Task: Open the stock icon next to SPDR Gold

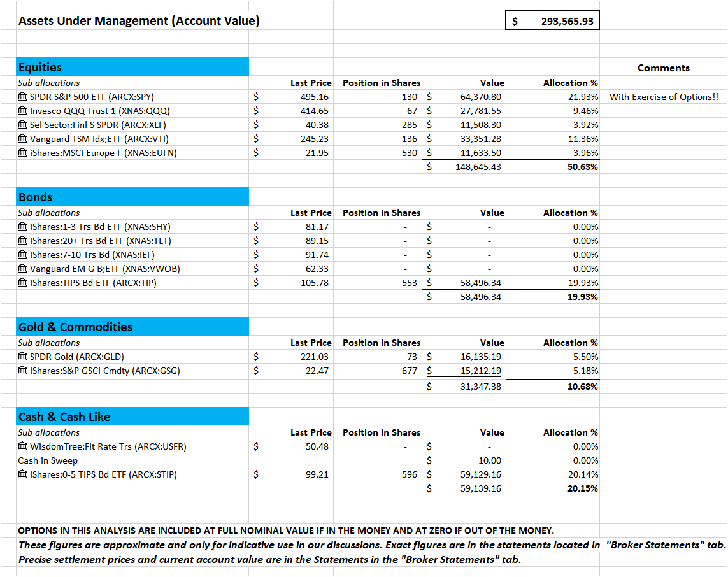Action: [22, 357]
